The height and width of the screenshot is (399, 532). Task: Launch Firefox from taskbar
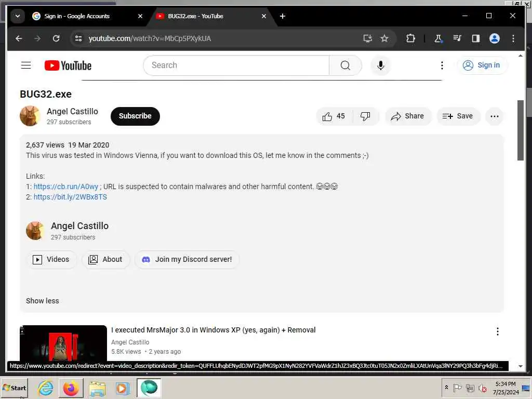click(71, 388)
